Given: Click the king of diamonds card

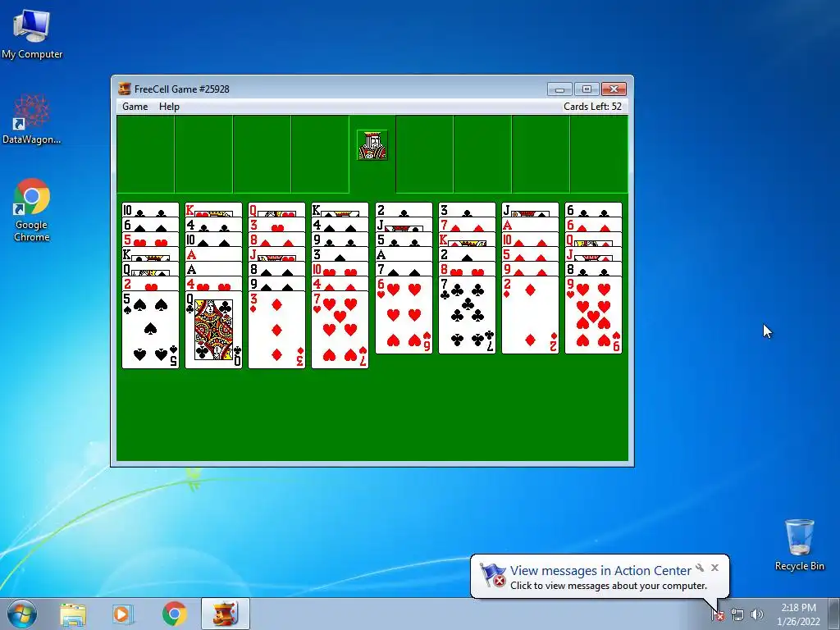Looking at the screenshot, I should point(467,240).
